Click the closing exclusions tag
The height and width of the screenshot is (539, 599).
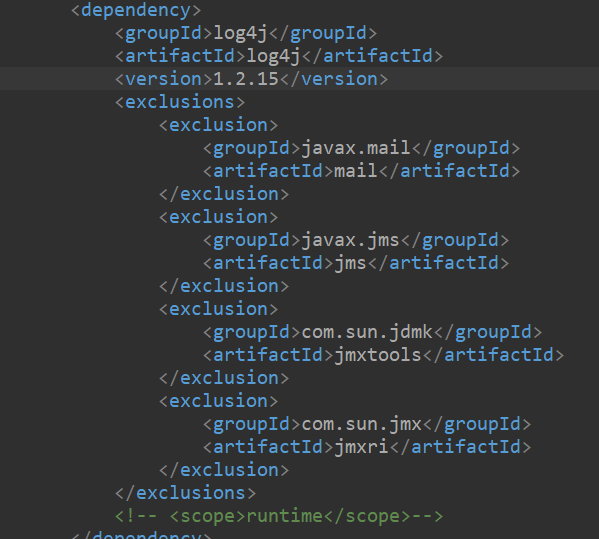coord(186,493)
